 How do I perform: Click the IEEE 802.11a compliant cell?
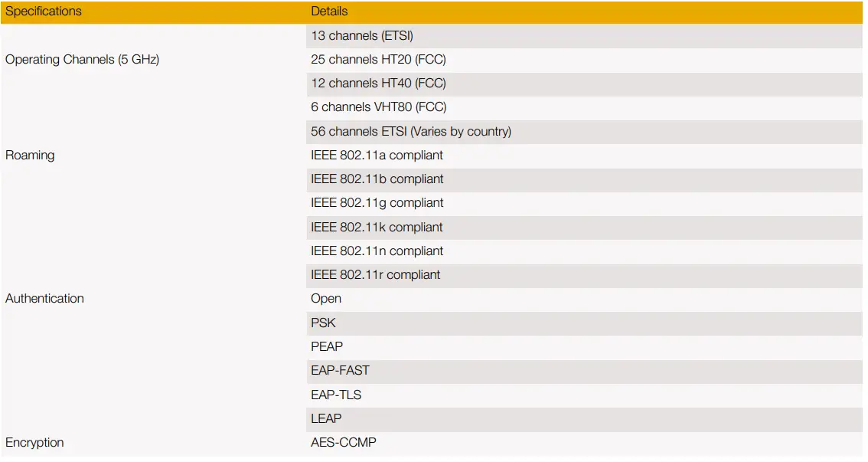377,155
